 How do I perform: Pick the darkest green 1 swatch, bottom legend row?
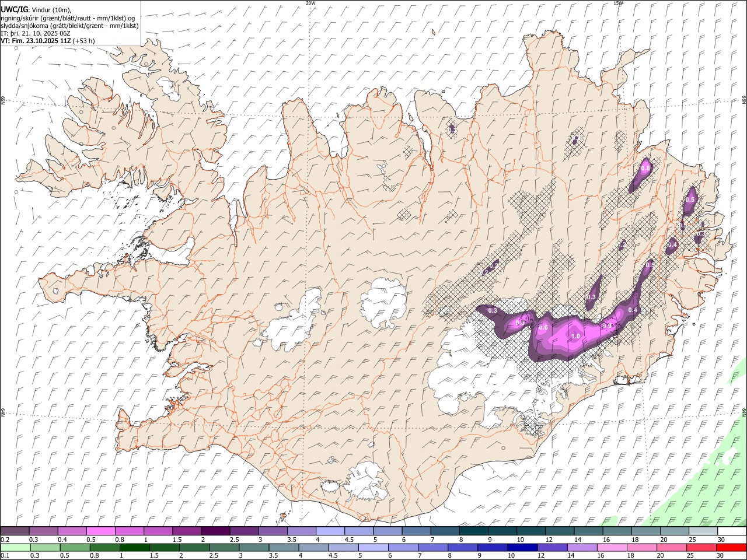(134, 548)
